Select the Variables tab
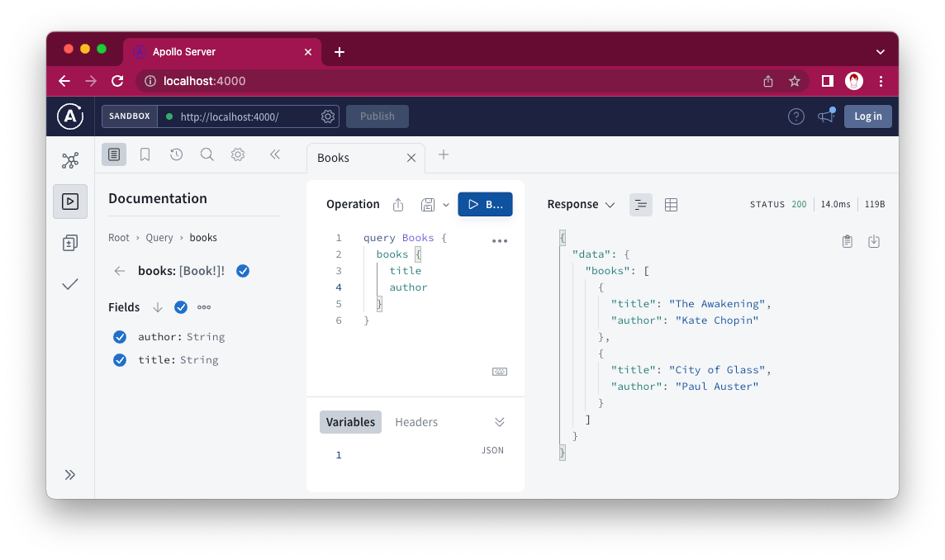The height and width of the screenshot is (560, 945). pos(351,422)
